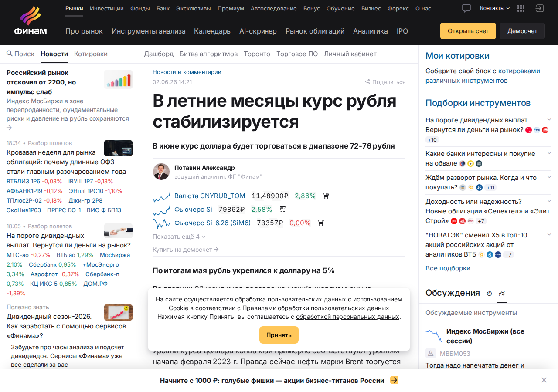The width and height of the screenshot is (558, 392).
Task: Expand the 'Доходность или надежность?' collection
Action: (549, 201)
